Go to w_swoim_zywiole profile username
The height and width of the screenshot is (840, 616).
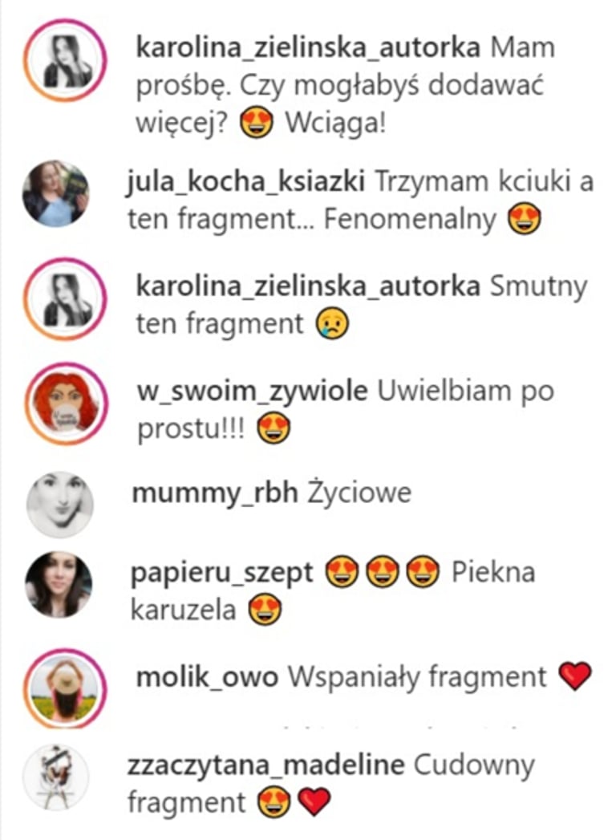(253, 391)
